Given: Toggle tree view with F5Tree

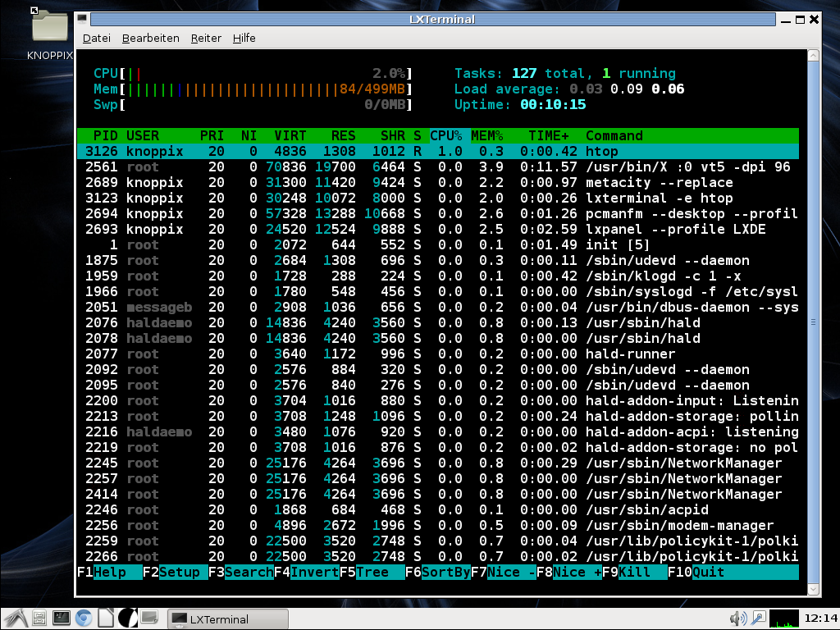Looking at the screenshot, I should pos(364,572).
